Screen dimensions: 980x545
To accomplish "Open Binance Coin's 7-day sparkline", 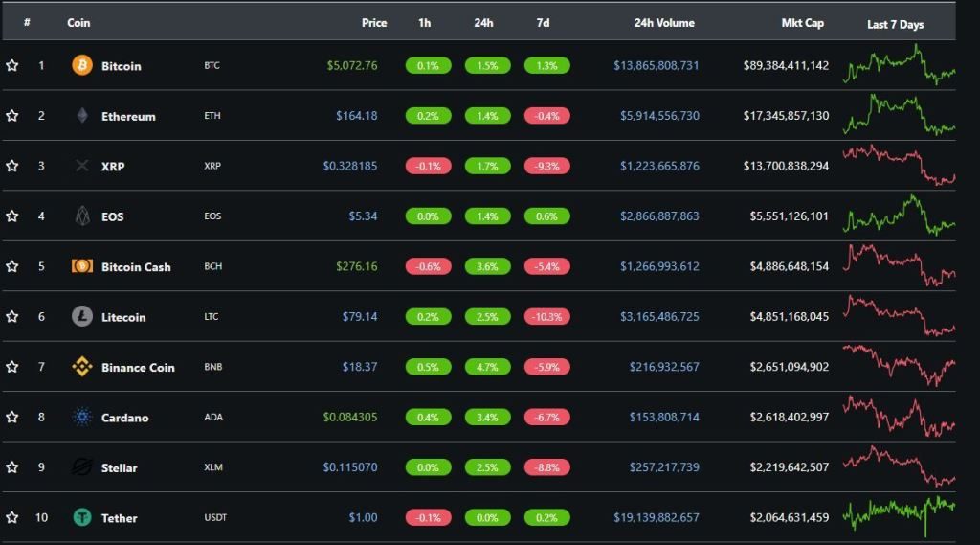I will [899, 366].
